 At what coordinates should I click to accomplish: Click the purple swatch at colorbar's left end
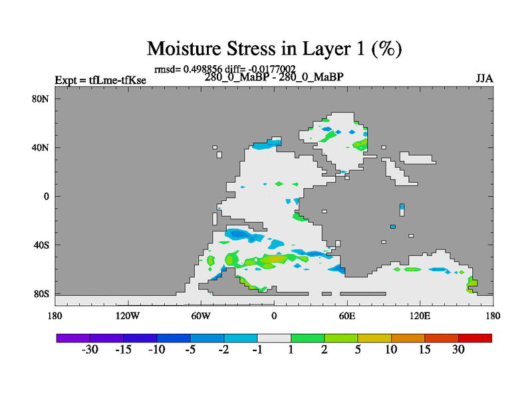tap(73, 338)
